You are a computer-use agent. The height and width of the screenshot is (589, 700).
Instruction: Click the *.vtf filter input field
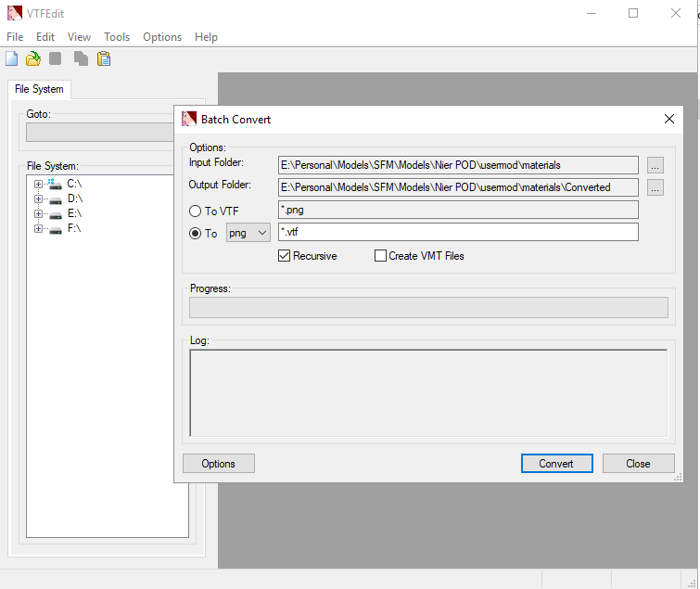point(458,233)
